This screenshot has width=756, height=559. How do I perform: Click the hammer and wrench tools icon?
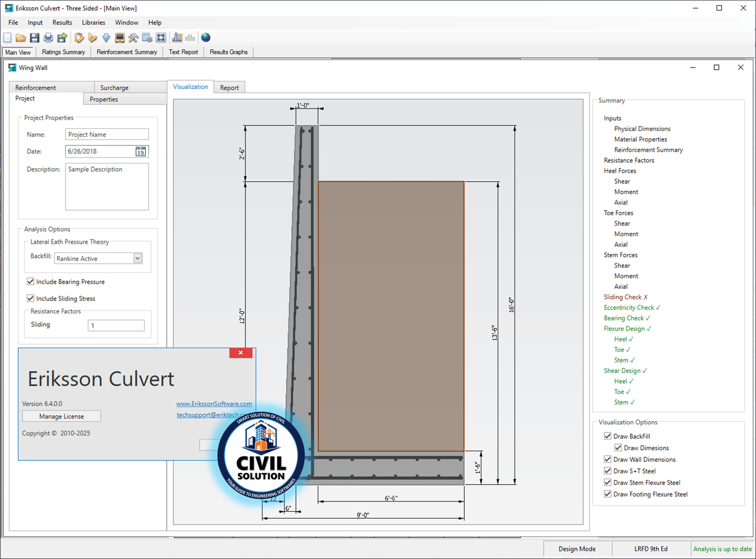133,38
